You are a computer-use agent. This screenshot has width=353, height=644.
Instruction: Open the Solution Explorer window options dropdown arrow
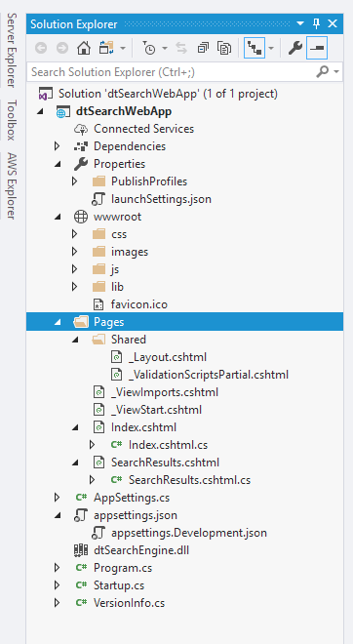[300, 23]
